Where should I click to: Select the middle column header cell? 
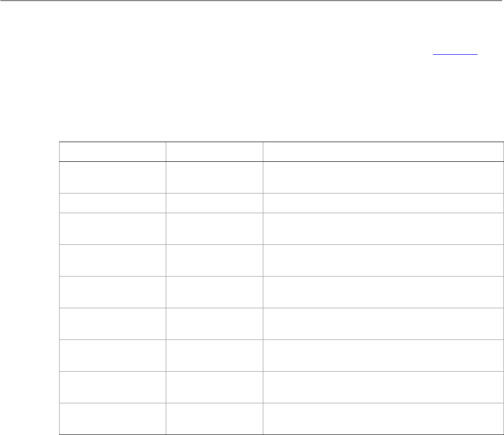pyautogui.click(x=214, y=151)
